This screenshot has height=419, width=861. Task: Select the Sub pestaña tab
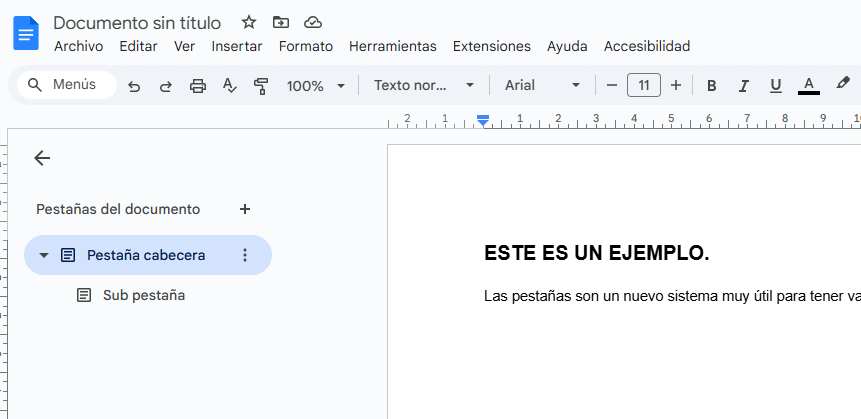(143, 295)
